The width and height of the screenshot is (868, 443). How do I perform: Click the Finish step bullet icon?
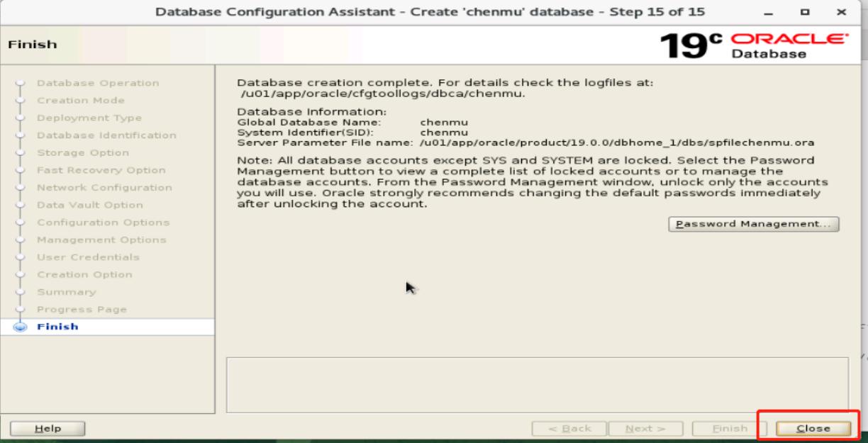[20, 327]
